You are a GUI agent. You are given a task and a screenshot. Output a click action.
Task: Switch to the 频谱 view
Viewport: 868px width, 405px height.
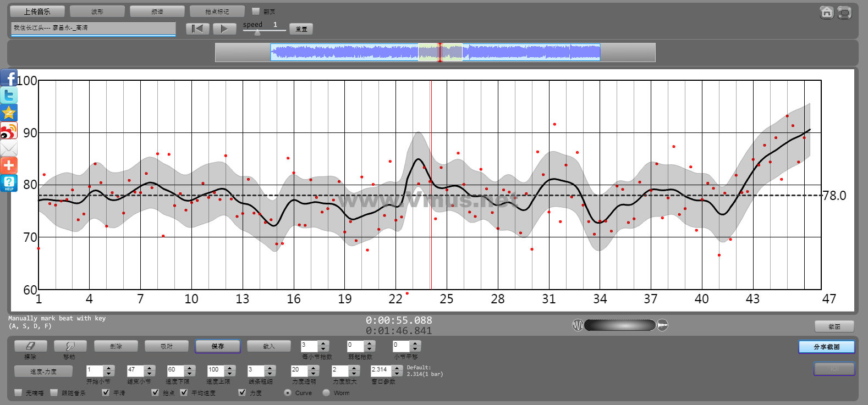(x=157, y=12)
